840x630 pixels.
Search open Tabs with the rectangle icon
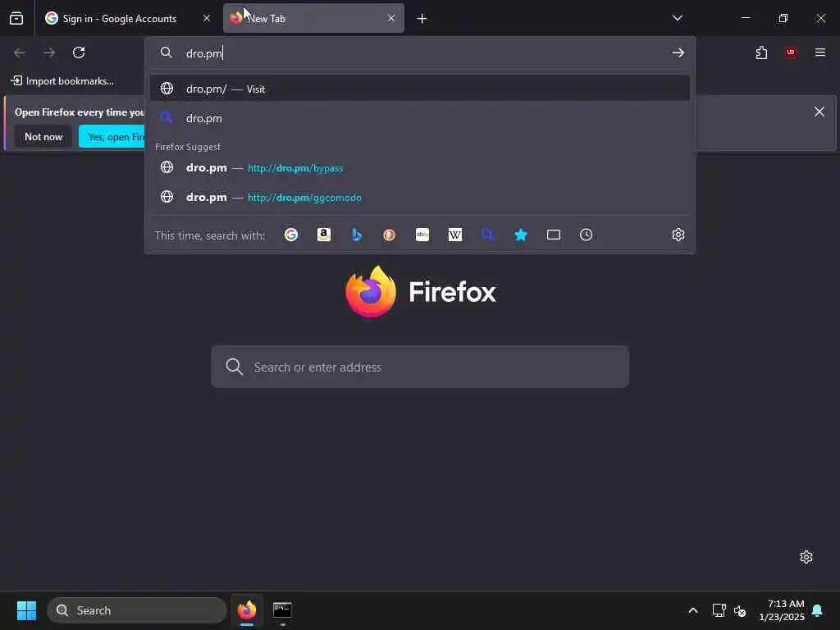554,235
